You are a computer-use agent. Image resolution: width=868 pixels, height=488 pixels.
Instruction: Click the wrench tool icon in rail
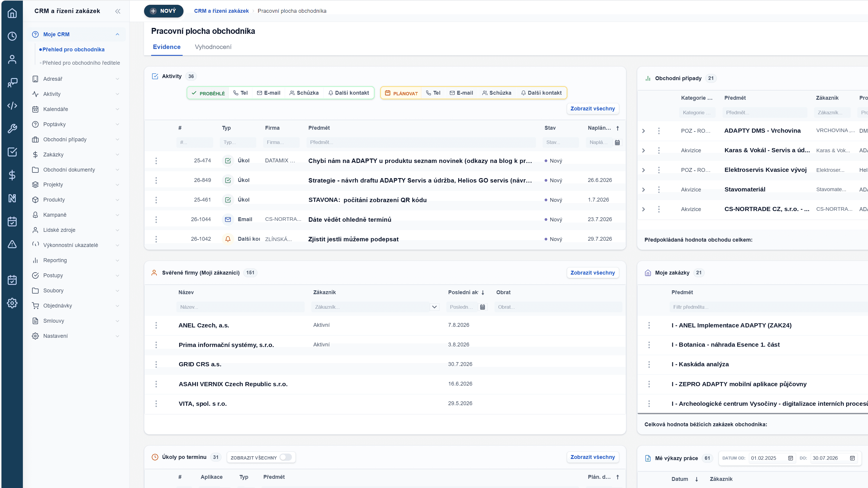12,129
